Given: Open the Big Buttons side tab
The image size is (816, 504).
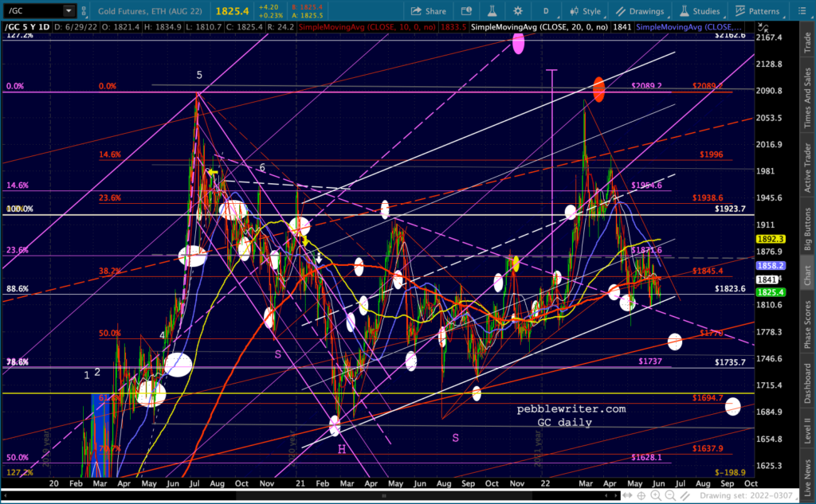Looking at the screenshot, I should pos(807,229).
